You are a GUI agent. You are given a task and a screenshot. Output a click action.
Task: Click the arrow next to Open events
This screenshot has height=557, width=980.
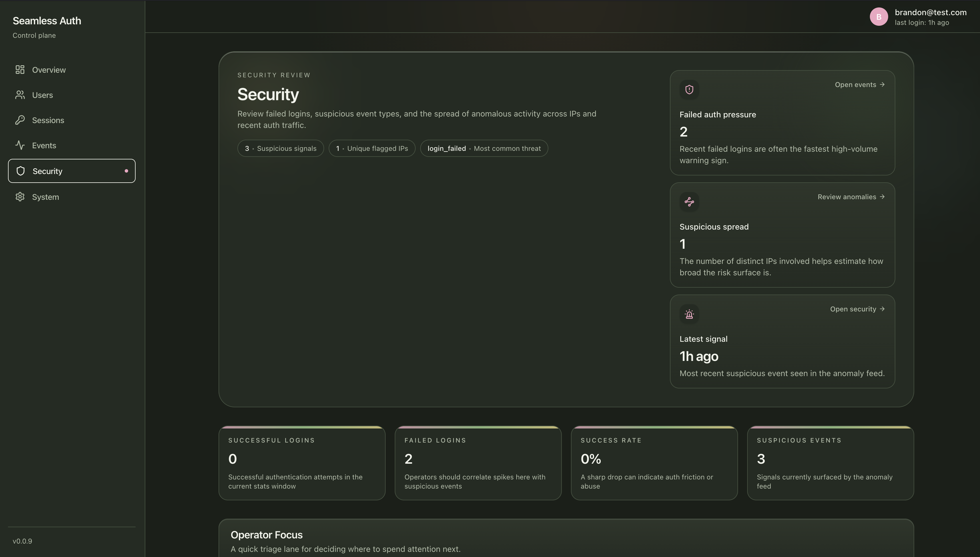coord(882,84)
